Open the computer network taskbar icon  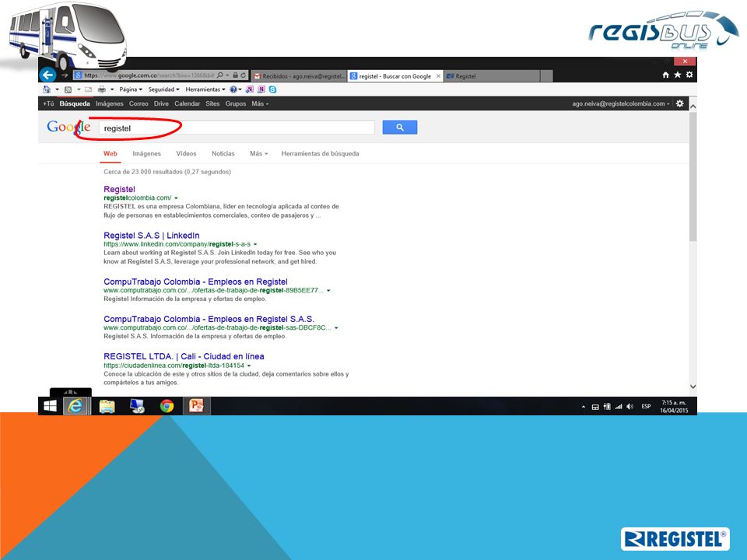pyautogui.click(x=137, y=406)
